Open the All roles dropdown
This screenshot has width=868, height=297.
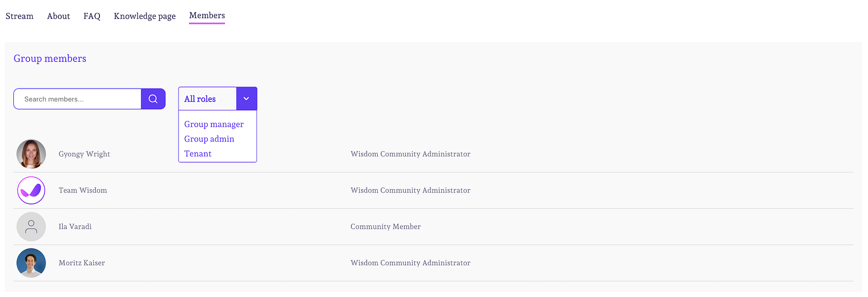tap(207, 99)
